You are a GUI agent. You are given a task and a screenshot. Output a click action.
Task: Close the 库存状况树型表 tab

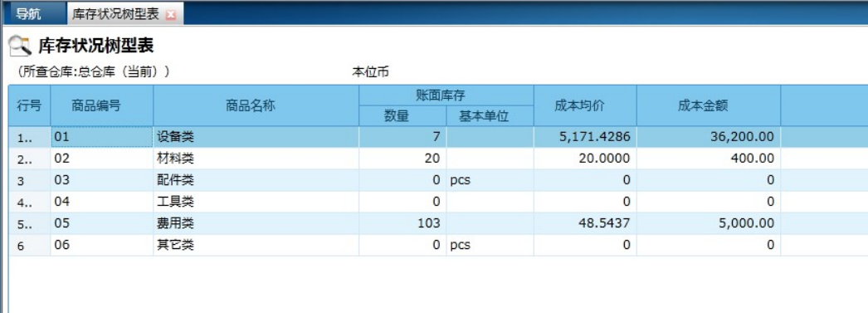(170, 15)
